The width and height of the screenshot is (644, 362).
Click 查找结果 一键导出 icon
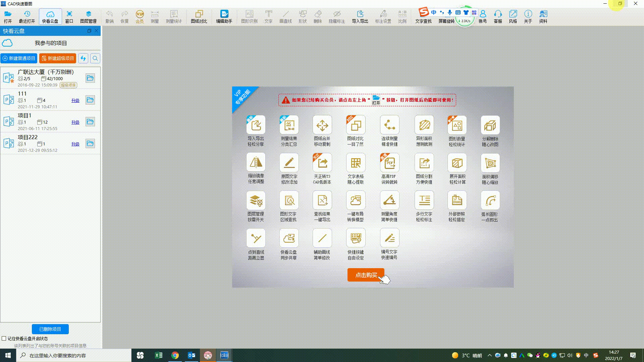coord(322,200)
